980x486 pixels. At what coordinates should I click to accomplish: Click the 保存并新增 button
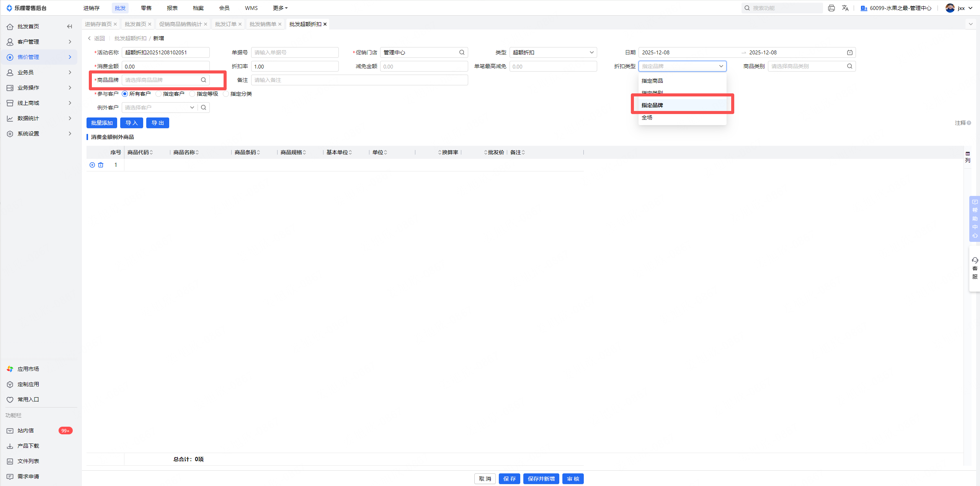point(541,479)
